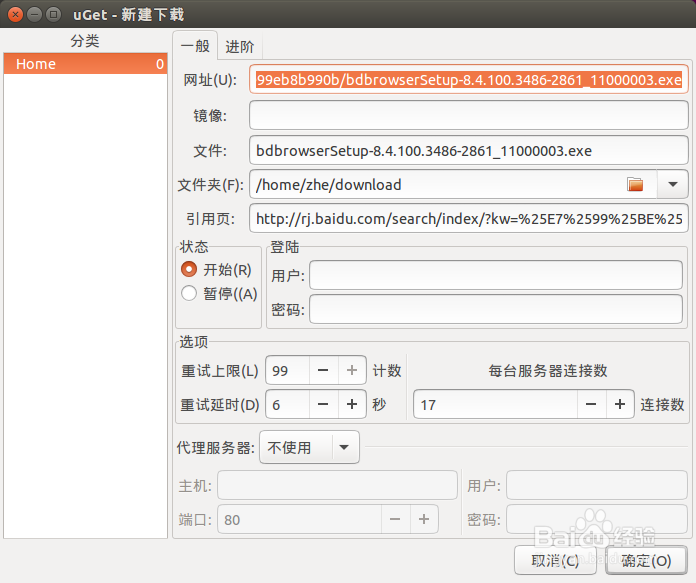Image resolution: width=696 pixels, height=583 pixels.
Task: Click the 登陆 用户 input field
Action: [x=496, y=275]
